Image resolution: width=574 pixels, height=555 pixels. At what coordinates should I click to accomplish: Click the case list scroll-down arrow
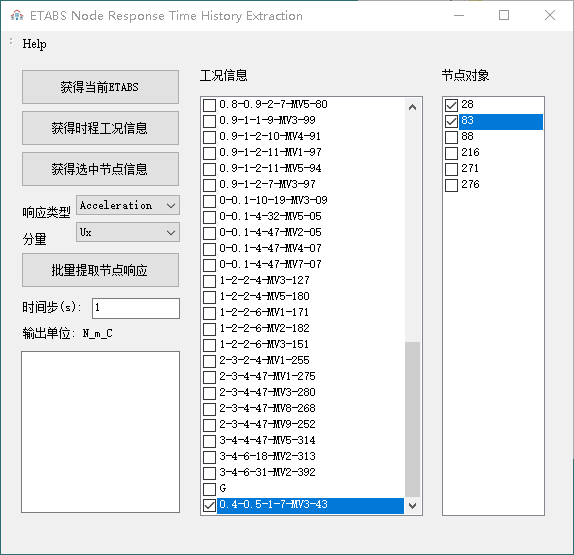pyautogui.click(x=413, y=506)
